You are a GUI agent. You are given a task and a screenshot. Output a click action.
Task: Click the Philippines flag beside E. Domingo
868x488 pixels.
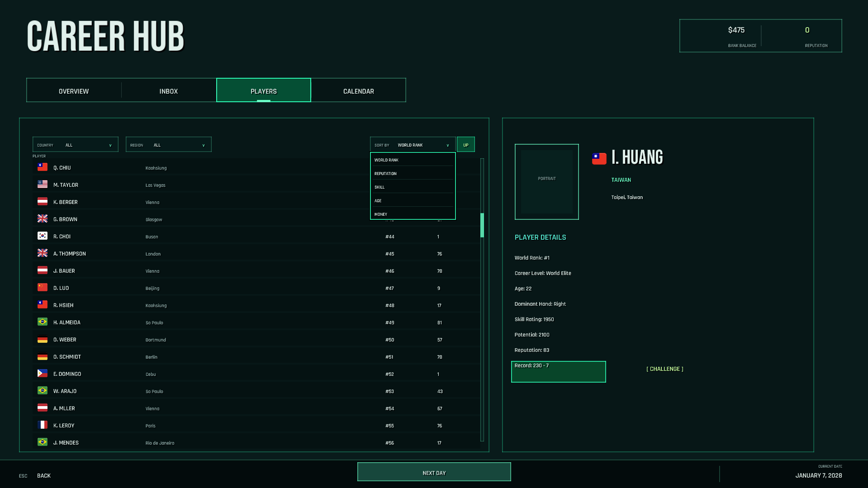(x=43, y=373)
